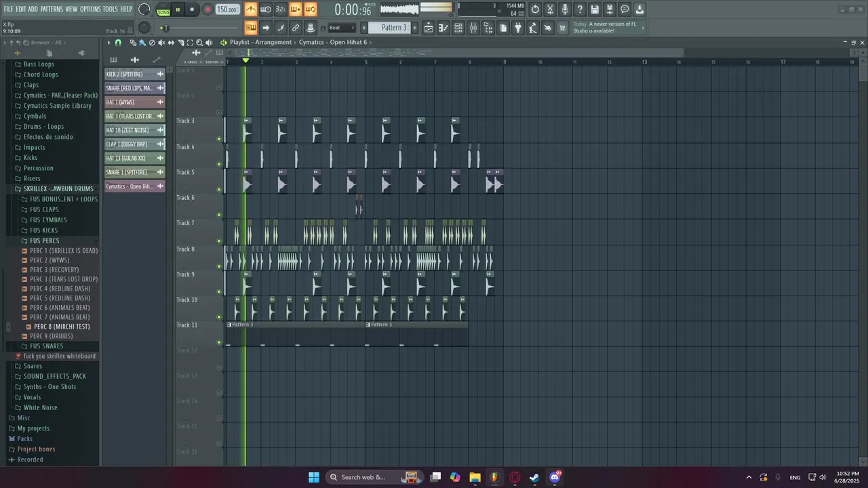
Task: Toggle the link to controller icon
Action: point(296,28)
